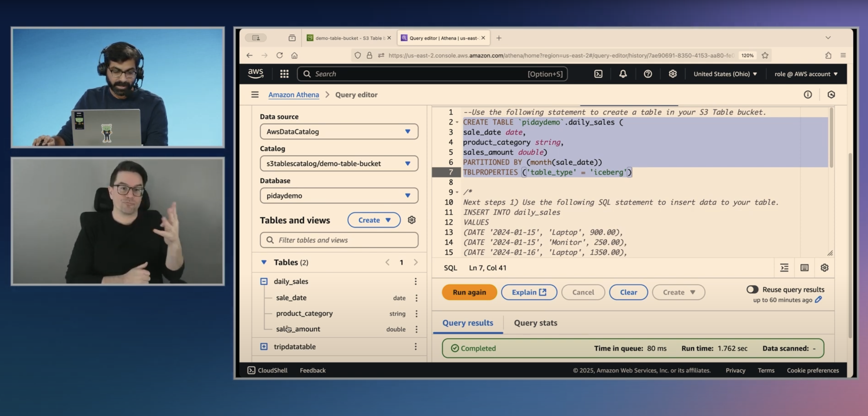This screenshot has height=416, width=868.
Task: Click the format query indent icon
Action: [x=784, y=268]
